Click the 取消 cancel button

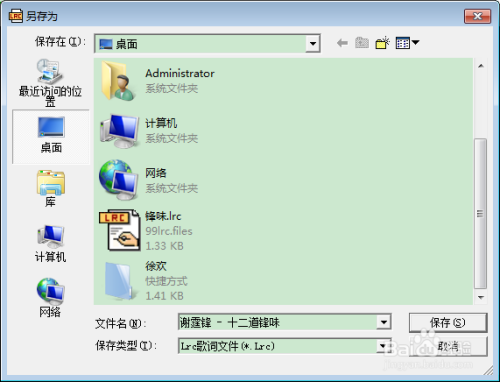pyautogui.click(x=448, y=347)
